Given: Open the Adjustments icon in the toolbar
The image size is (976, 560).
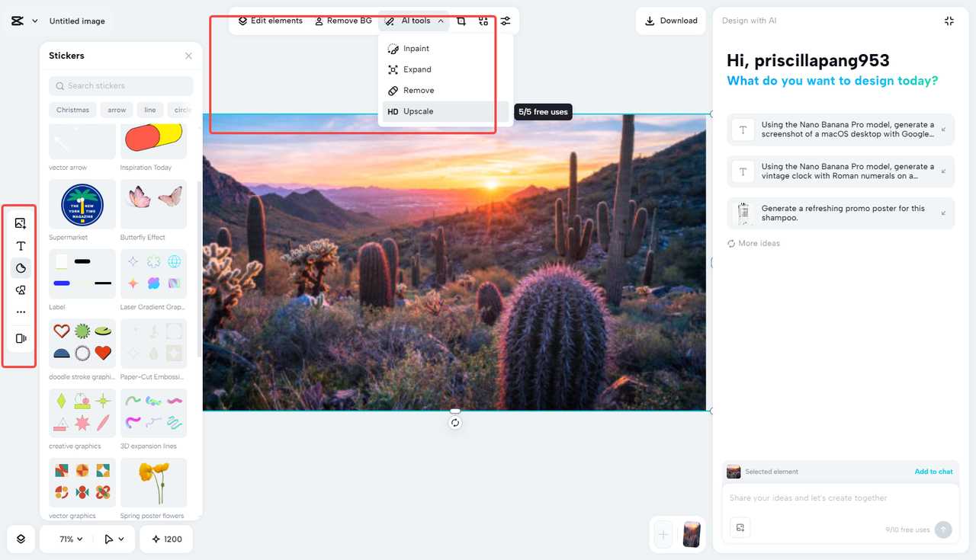Looking at the screenshot, I should (505, 21).
